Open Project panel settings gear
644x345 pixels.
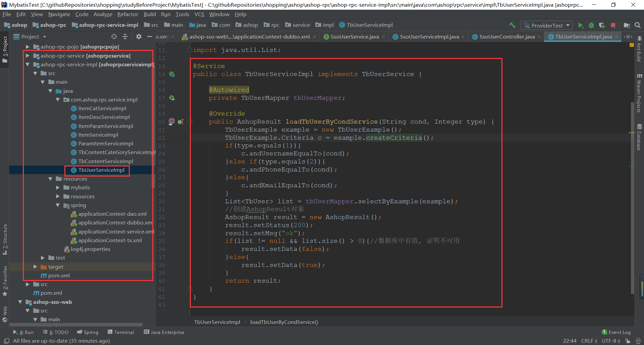pyautogui.click(x=139, y=37)
